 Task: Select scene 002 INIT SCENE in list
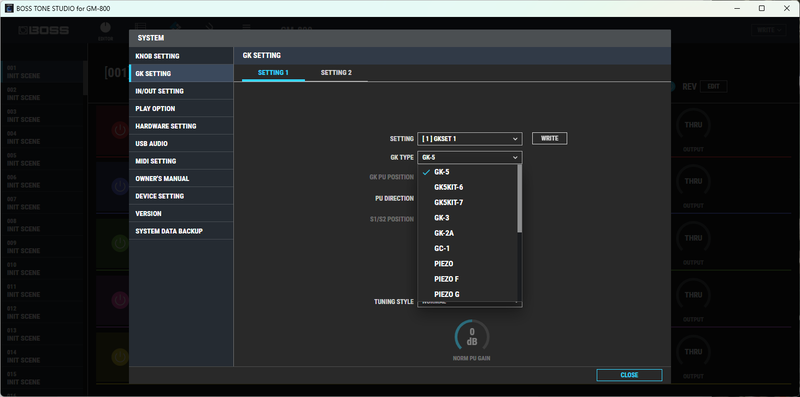coord(42,94)
